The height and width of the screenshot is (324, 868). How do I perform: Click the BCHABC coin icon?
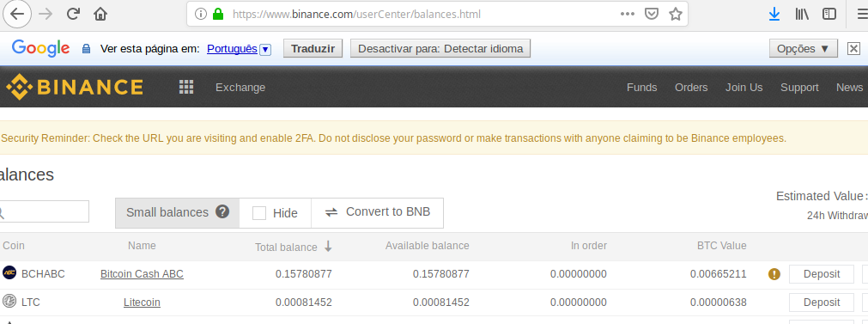(x=9, y=272)
